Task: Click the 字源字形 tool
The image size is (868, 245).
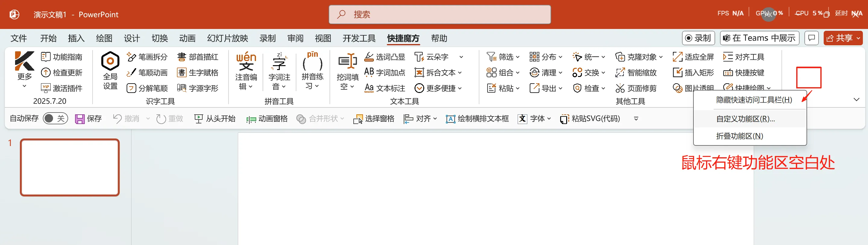Action: click(x=198, y=88)
